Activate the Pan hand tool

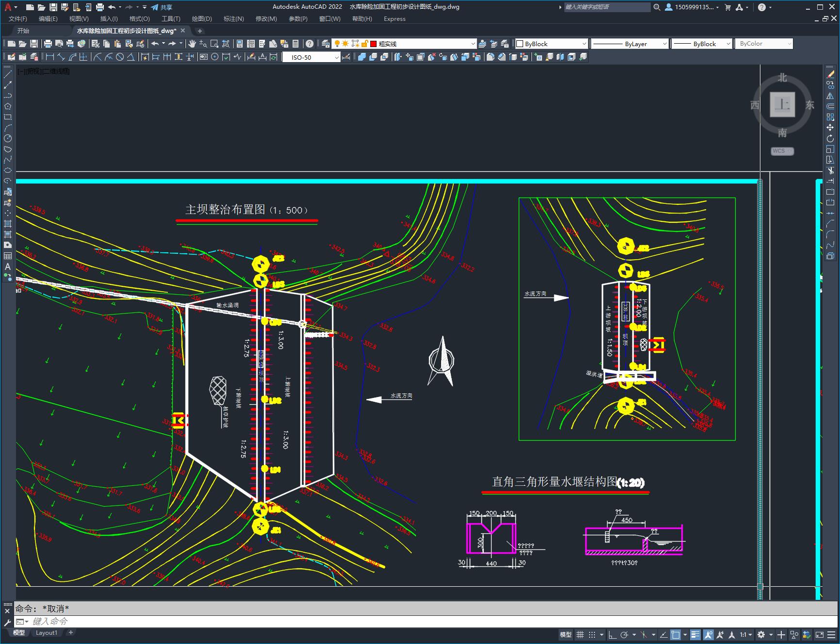coord(192,44)
